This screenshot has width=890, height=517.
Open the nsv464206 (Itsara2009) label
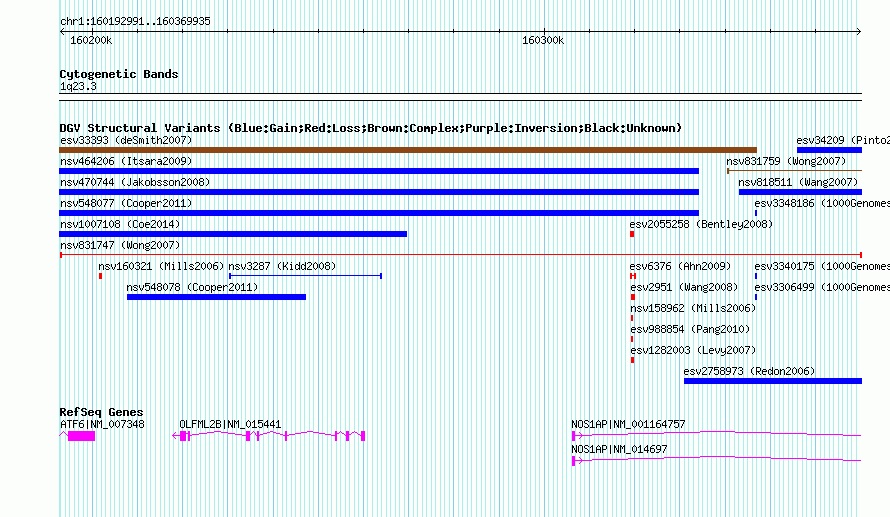(x=126, y=161)
